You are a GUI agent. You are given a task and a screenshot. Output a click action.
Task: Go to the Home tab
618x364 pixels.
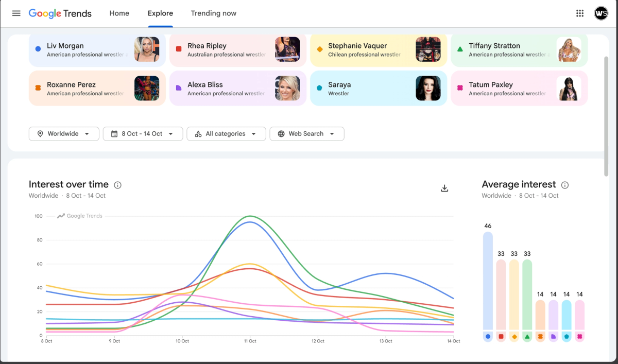pyautogui.click(x=119, y=13)
